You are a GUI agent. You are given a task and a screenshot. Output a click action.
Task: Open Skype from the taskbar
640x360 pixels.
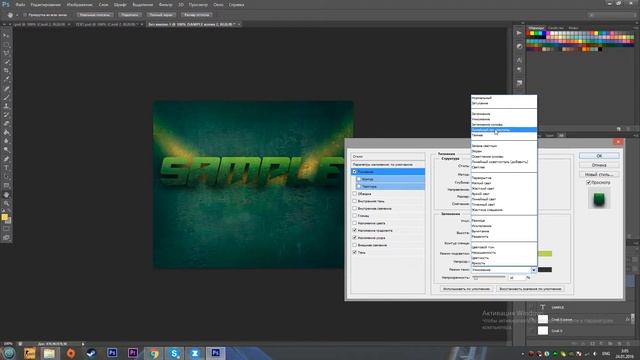pos(174,353)
